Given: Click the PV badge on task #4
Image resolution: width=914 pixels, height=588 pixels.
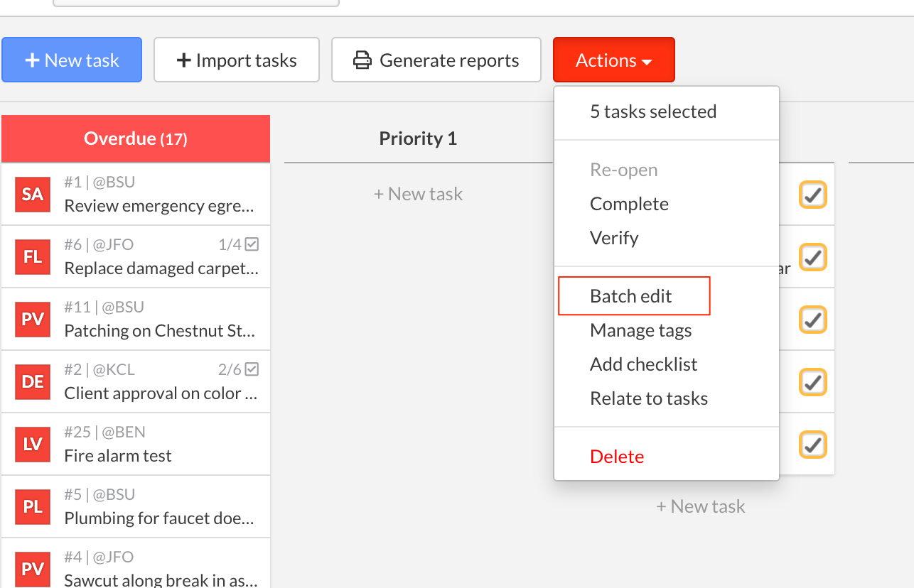Looking at the screenshot, I should tap(33, 570).
